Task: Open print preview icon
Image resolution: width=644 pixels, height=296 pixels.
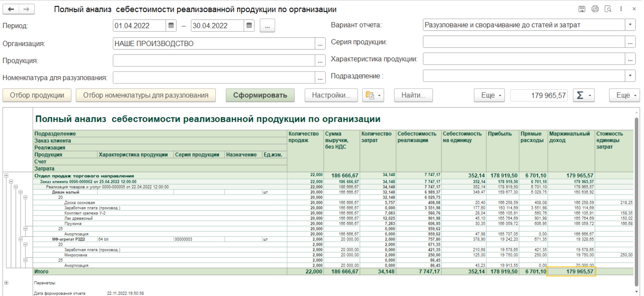Action: point(608,9)
